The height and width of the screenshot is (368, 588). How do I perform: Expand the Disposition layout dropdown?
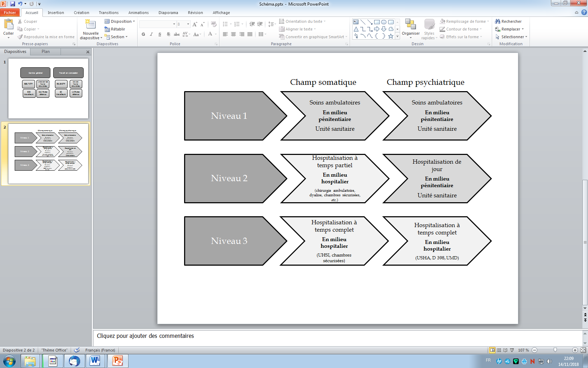[120, 21]
